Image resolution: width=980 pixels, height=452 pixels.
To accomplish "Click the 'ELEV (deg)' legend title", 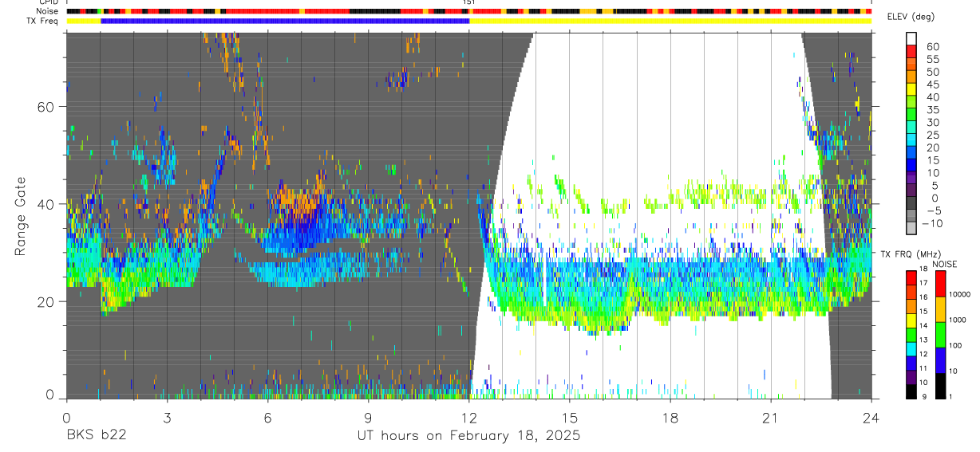I will coord(911,17).
